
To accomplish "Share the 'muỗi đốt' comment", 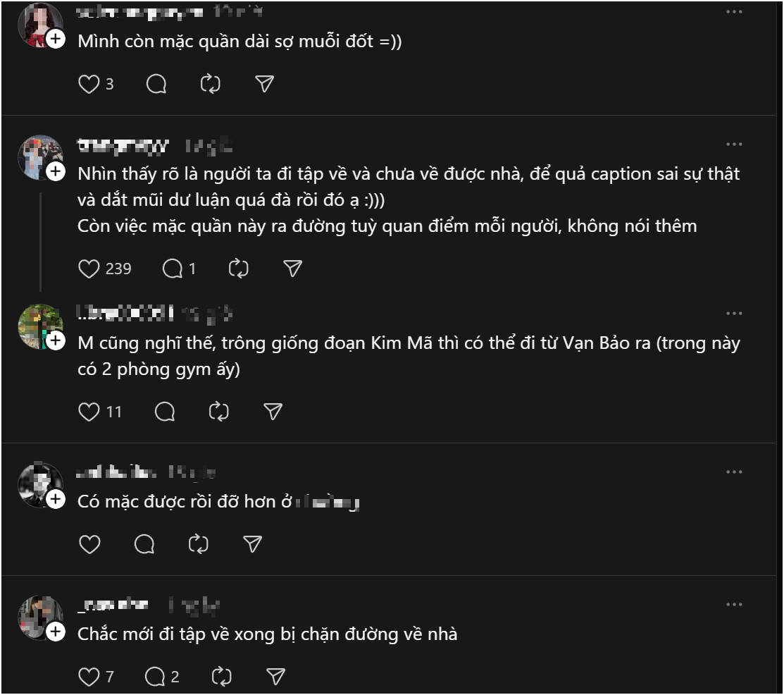I will [x=264, y=85].
